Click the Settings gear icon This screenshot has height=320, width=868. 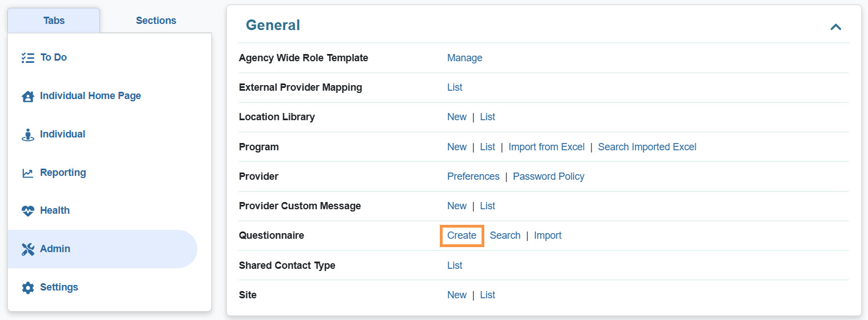(x=28, y=288)
